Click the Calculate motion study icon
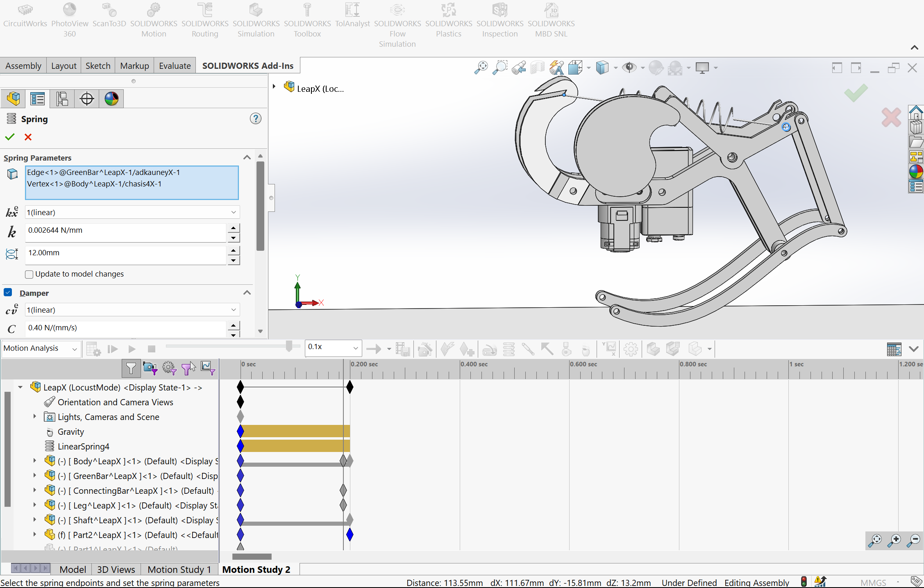 (93, 349)
